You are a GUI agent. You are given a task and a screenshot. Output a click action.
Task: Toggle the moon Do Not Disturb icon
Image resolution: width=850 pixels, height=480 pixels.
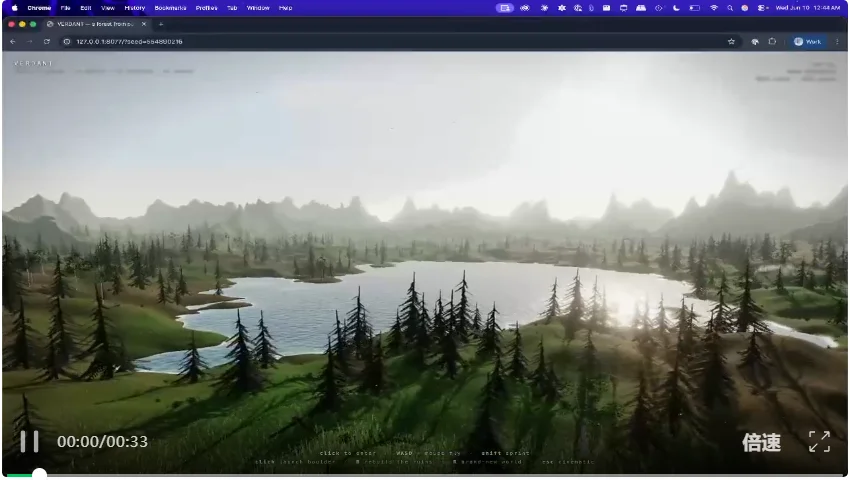(676, 8)
